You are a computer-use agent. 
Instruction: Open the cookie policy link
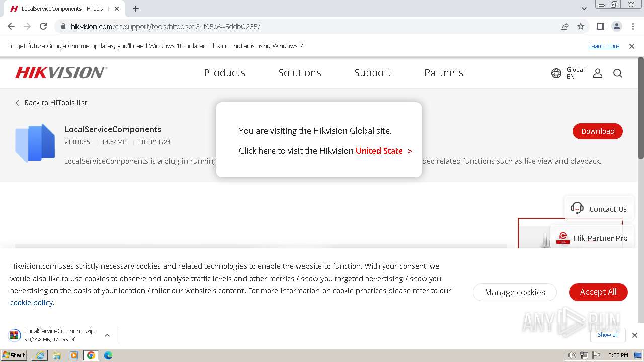[31, 303]
